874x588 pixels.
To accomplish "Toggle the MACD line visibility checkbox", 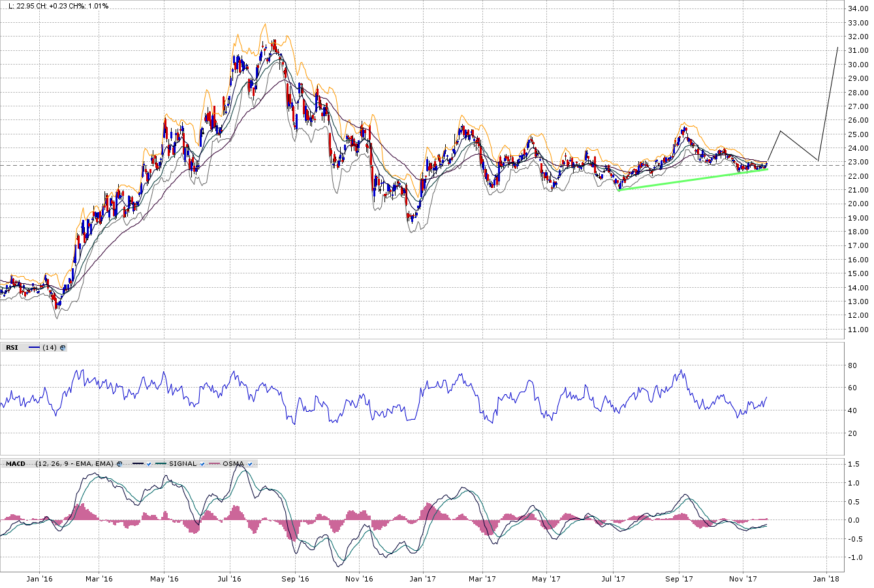I will 149,464.
